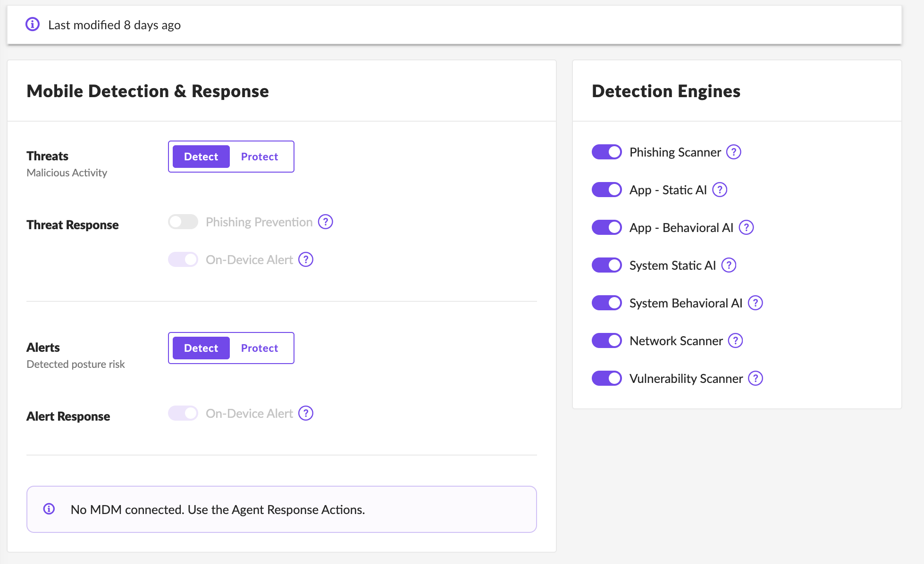This screenshot has width=924, height=564.
Task: Click help icon next to Phishing Scanner
Action: (x=733, y=152)
